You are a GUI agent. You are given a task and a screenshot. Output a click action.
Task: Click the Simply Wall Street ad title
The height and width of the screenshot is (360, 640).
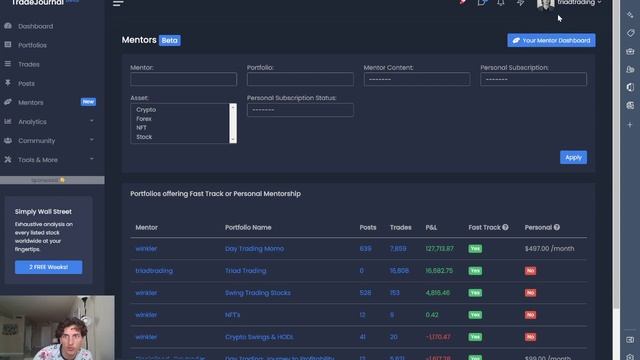[x=43, y=211]
